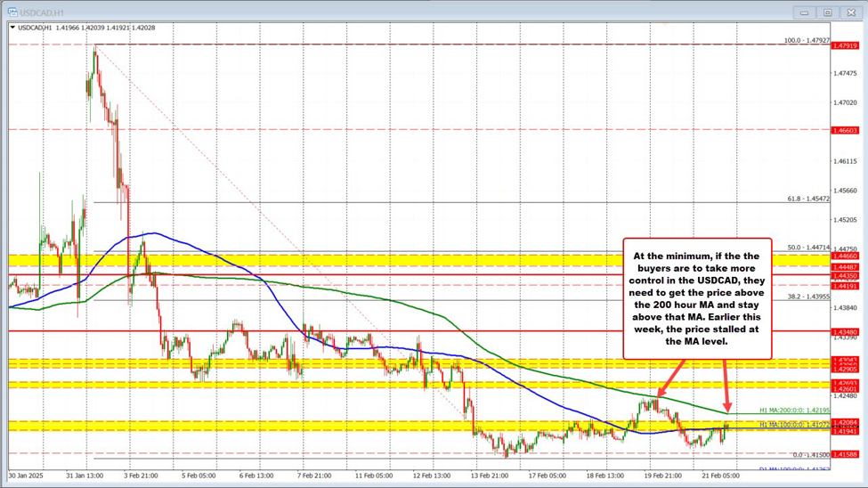Click the red price tag 1.46603
The height and width of the screenshot is (488, 868).
(846, 130)
